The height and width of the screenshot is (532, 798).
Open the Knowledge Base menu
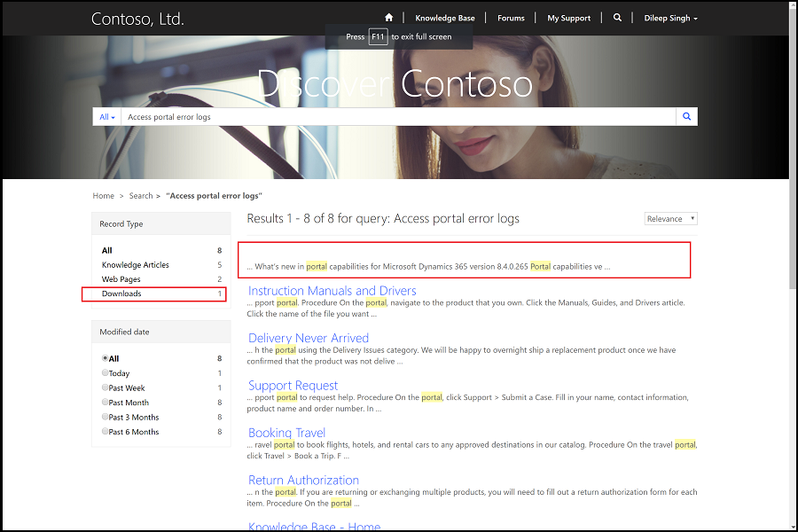pyautogui.click(x=445, y=17)
